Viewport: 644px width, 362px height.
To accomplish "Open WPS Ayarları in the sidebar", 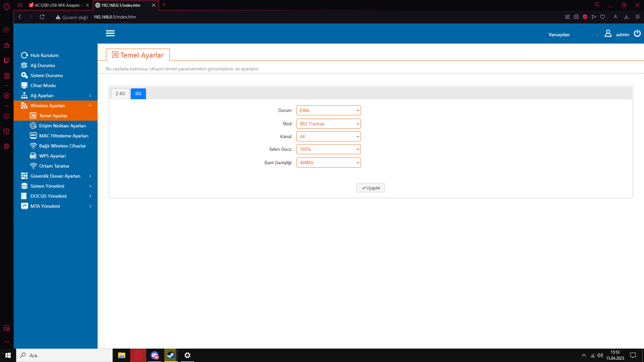I will pyautogui.click(x=52, y=156).
